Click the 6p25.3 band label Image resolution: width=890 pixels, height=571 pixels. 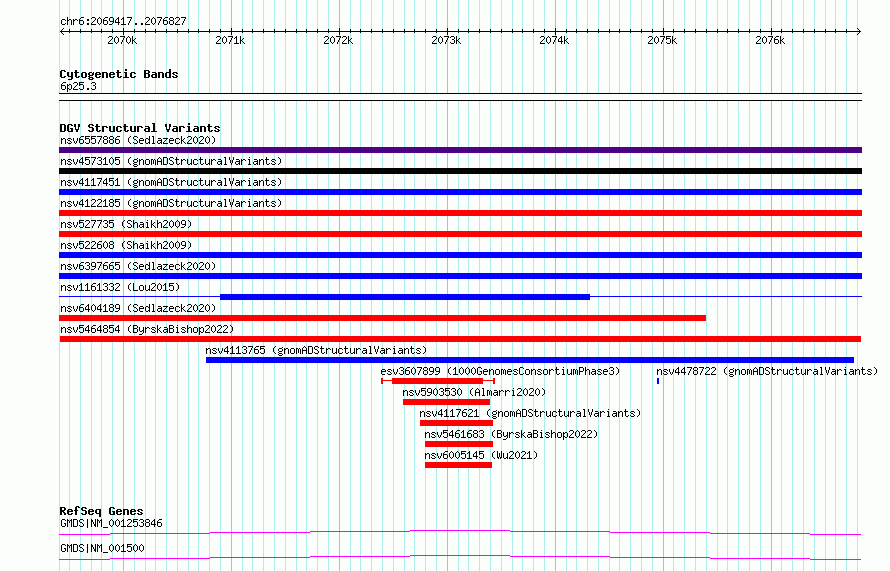(x=78, y=86)
